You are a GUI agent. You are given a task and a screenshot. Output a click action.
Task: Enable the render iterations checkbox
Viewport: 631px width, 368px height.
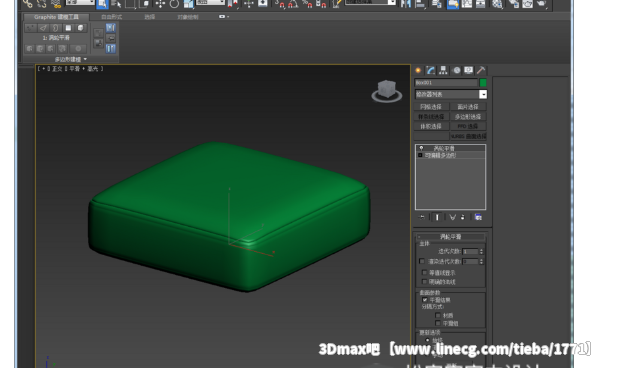click(x=422, y=261)
